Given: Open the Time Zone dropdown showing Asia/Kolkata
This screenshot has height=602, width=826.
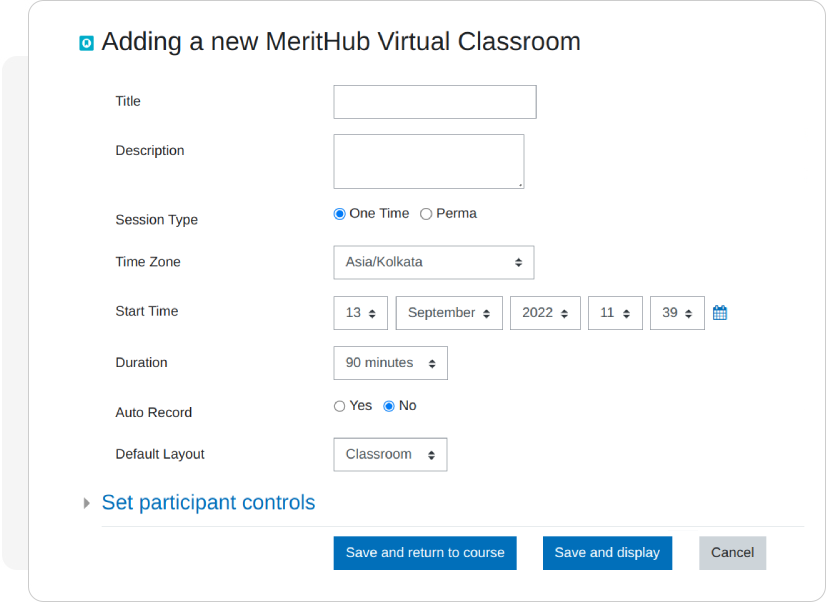Looking at the screenshot, I should [434, 262].
